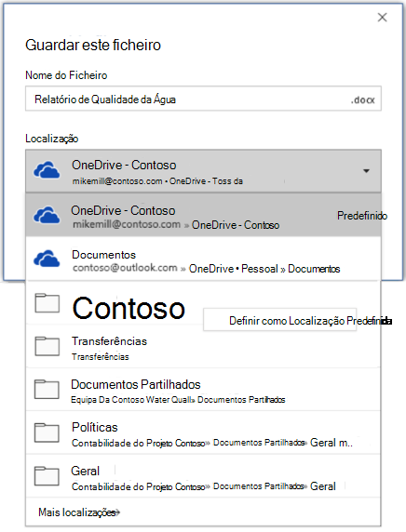Screen dimensions: 406x532
Task: Select the Políticas folder
Action: coord(203,432)
